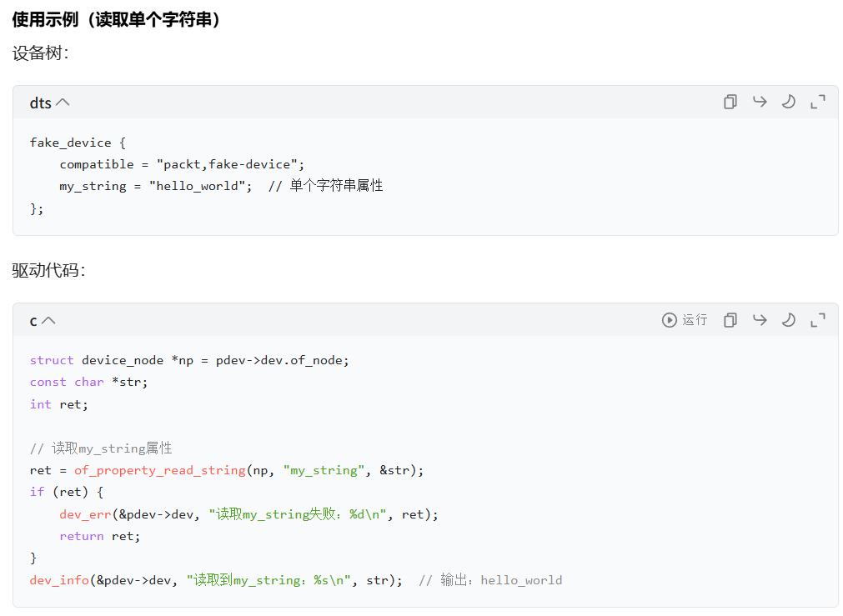Collapse the dts code block chevron
Viewport: 843px width, 616px height.
coord(63,103)
